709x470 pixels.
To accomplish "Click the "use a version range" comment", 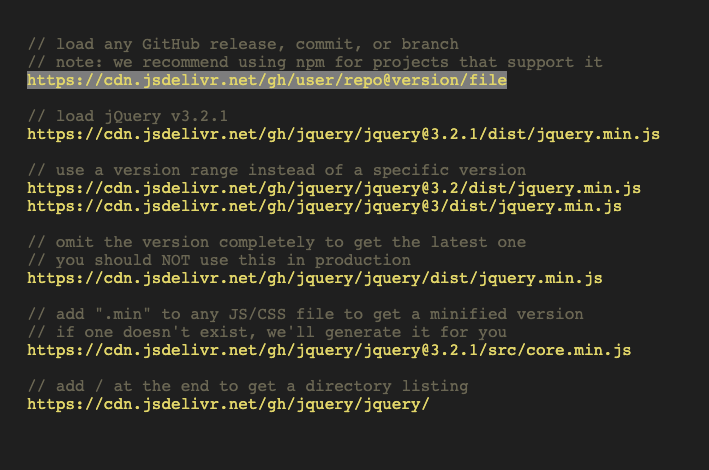I will click(276, 170).
